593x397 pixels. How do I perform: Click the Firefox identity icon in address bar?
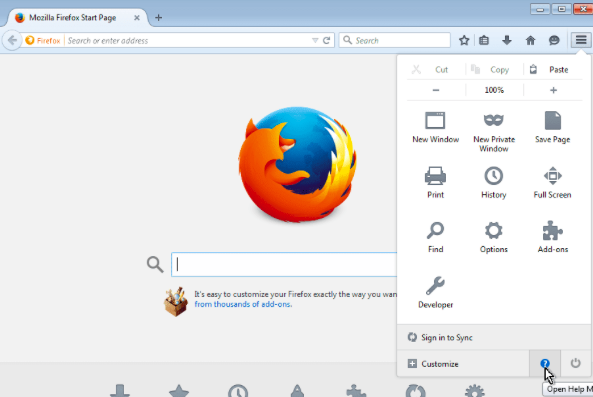coord(43,40)
